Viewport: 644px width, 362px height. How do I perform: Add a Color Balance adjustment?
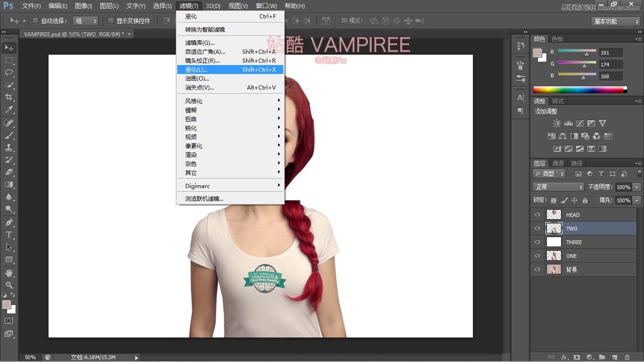point(562,136)
